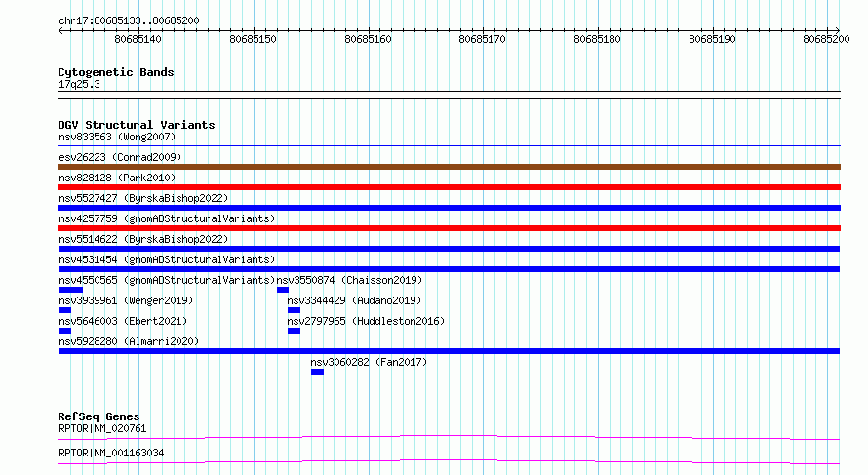
Task: Click the right arrow of the ruler
Action: 837,31
